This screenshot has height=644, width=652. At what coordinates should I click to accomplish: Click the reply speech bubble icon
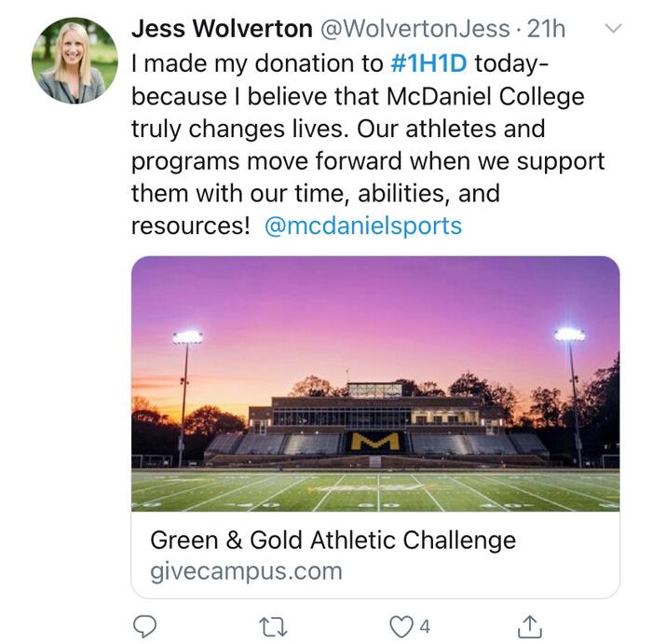pos(144,625)
